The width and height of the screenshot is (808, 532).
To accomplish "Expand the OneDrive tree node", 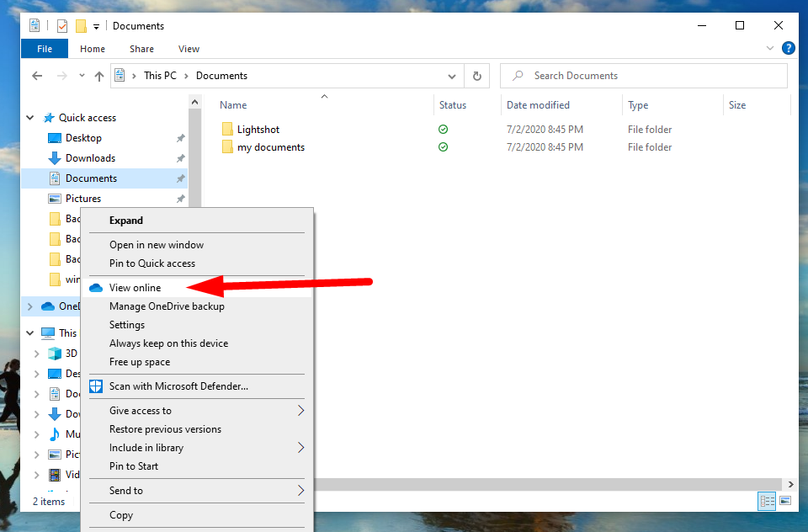I will click(x=31, y=306).
